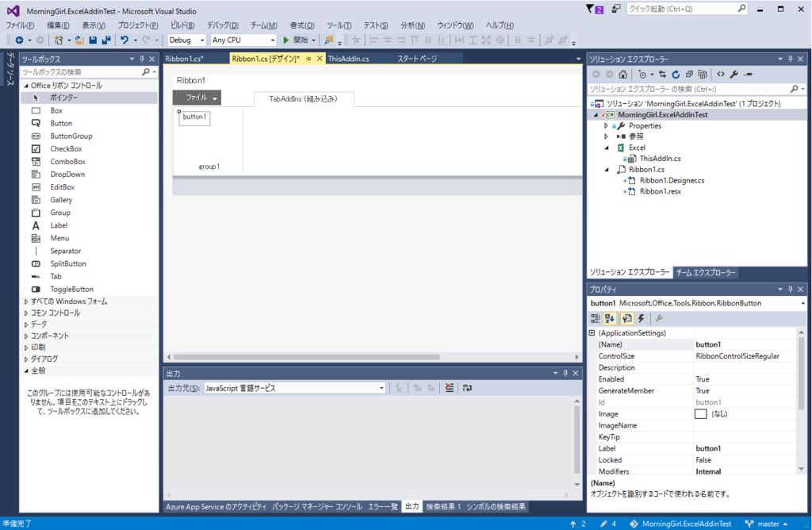Click the Image property swatch box

(701, 414)
